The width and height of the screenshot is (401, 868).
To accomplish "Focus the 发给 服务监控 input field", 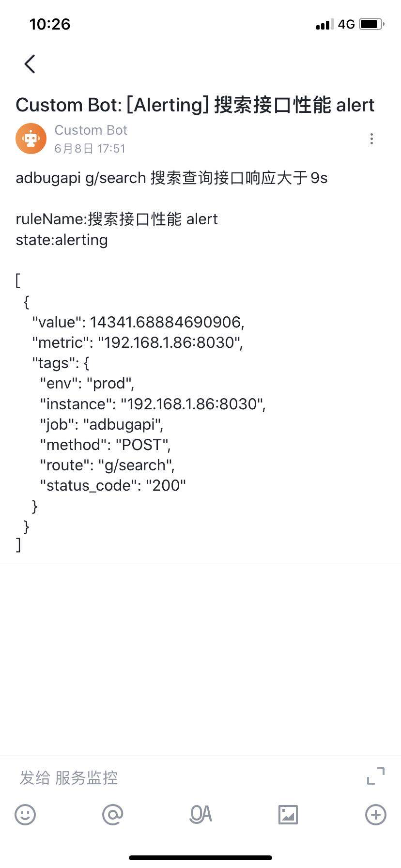I will (184, 778).
